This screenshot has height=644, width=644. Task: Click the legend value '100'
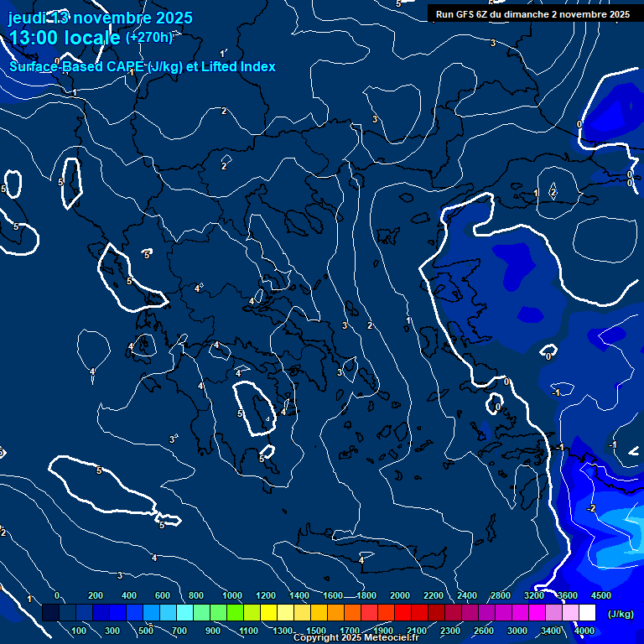coord(79,631)
